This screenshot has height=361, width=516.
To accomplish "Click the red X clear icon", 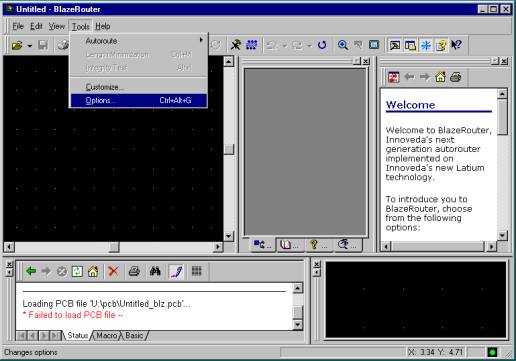I will click(113, 271).
